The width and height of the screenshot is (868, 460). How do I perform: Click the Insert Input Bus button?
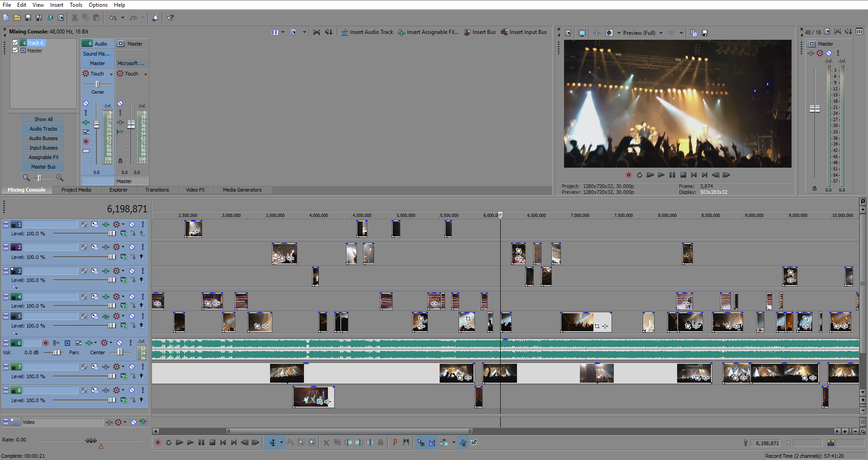click(x=524, y=32)
